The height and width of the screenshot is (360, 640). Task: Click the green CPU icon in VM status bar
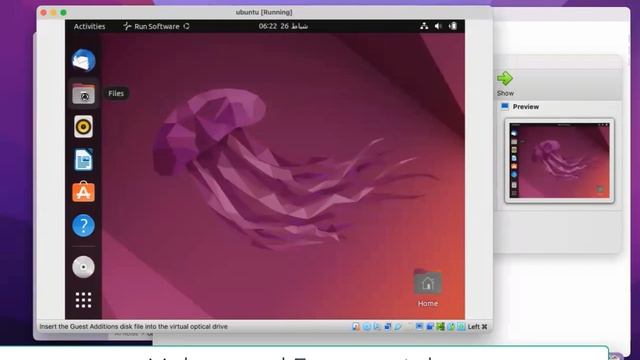(440, 327)
